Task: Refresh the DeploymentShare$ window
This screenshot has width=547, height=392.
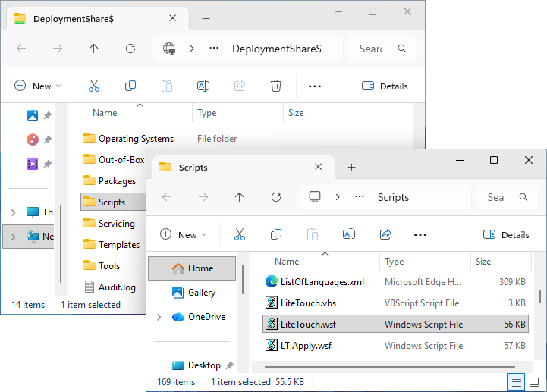Action: pyautogui.click(x=130, y=49)
